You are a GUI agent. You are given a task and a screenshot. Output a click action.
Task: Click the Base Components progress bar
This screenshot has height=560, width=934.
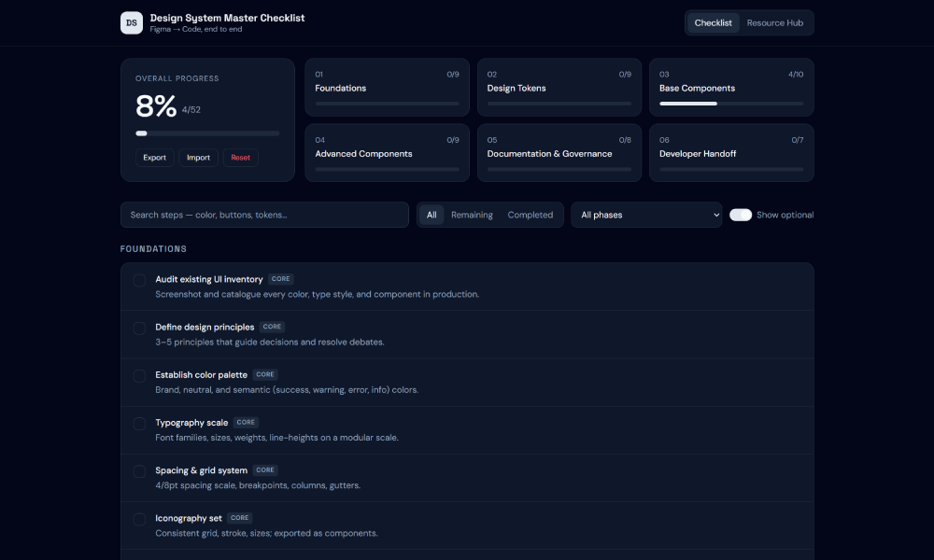[x=731, y=104]
